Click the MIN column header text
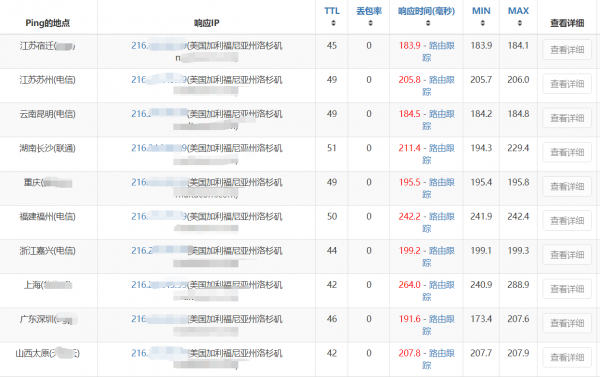600x377 pixels. [x=481, y=11]
